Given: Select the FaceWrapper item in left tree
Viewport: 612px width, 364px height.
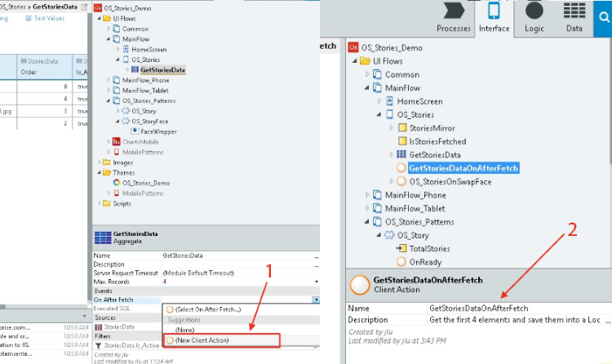Looking at the screenshot, I should pyautogui.click(x=158, y=131).
